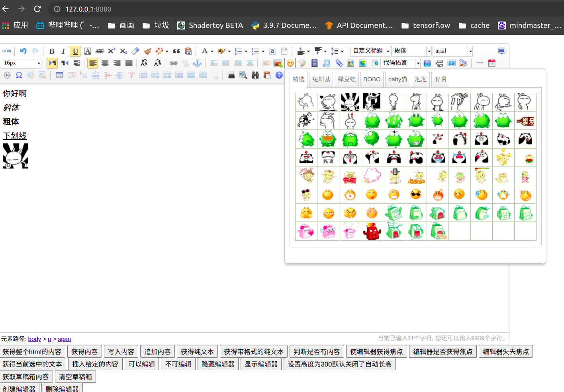This screenshot has width=564, height=392.
Task: Open the font color picker arrow
Action: click(212, 51)
